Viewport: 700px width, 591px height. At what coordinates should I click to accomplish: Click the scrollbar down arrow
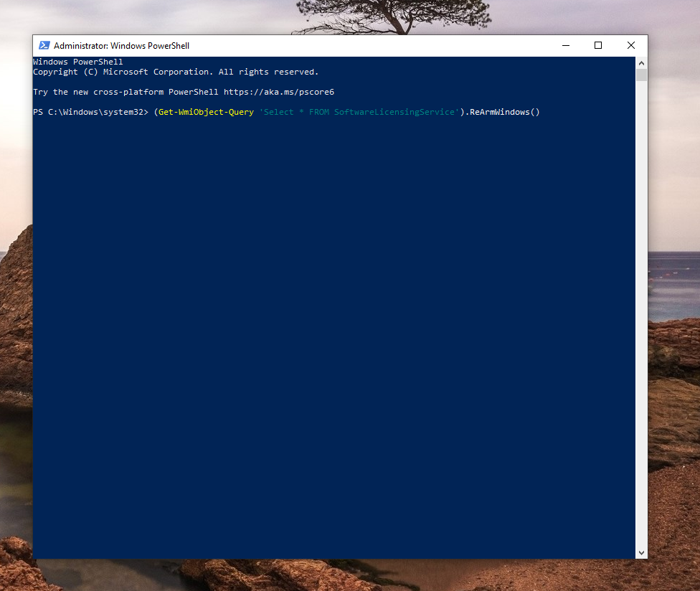(641, 552)
